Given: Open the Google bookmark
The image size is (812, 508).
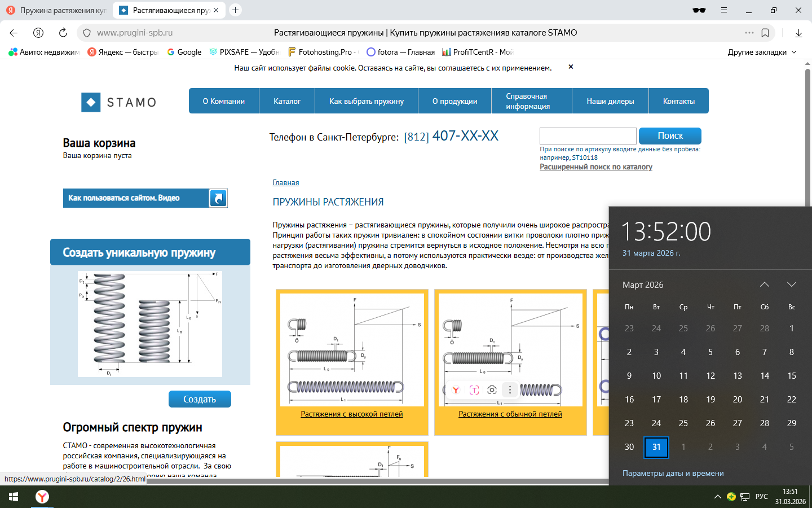Looking at the screenshot, I should (184, 52).
